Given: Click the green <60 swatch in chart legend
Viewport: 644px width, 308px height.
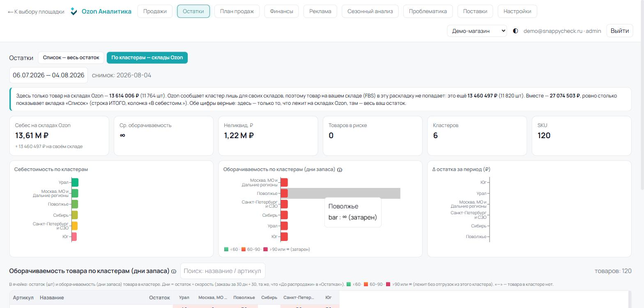Looking at the screenshot, I should [x=226, y=249].
